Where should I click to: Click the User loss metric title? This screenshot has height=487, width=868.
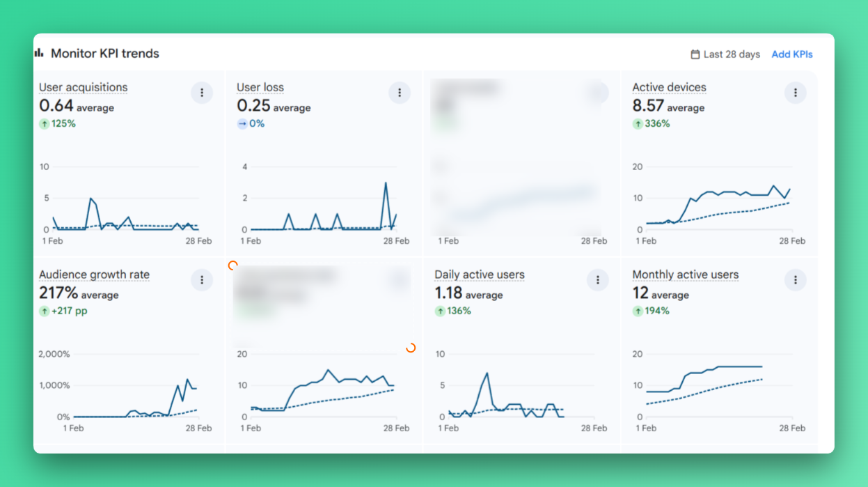click(x=260, y=87)
